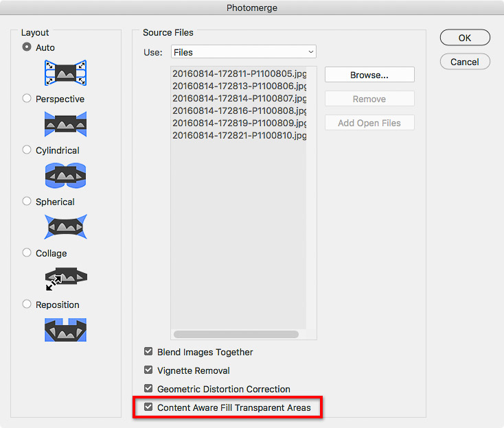Screen dimensions: 504x428
Task: Click the source files horizontal scrollbar
Action: tap(236, 334)
